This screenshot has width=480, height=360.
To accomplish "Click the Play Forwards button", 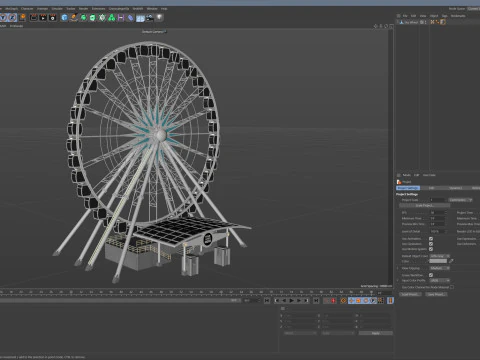I will point(292,301).
